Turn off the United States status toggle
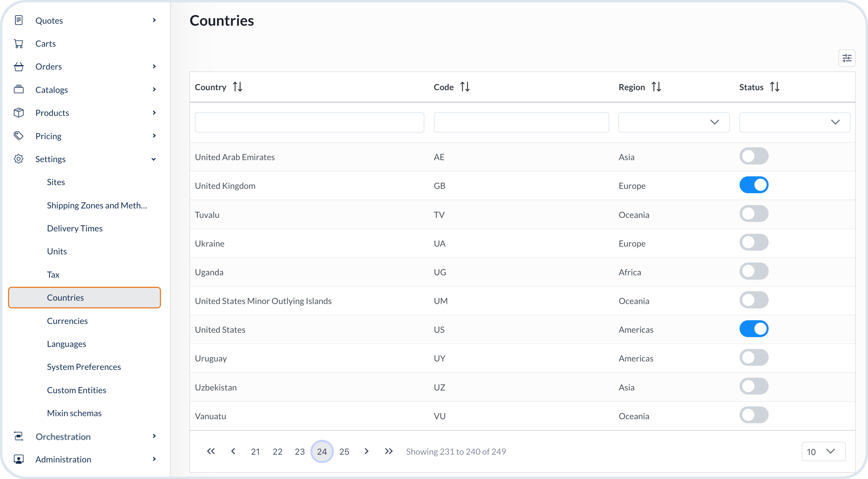The height and width of the screenshot is (479, 868). point(754,329)
